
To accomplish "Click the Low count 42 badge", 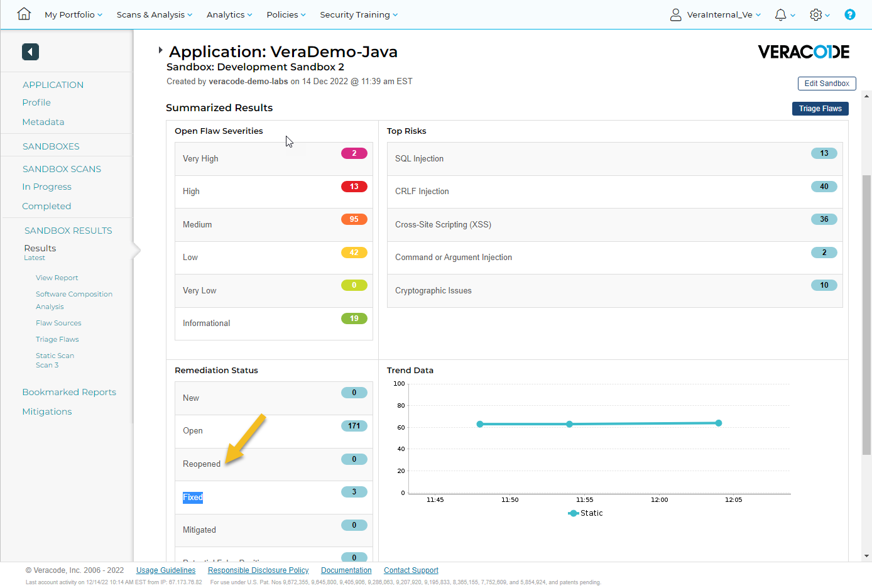I will [x=354, y=253].
